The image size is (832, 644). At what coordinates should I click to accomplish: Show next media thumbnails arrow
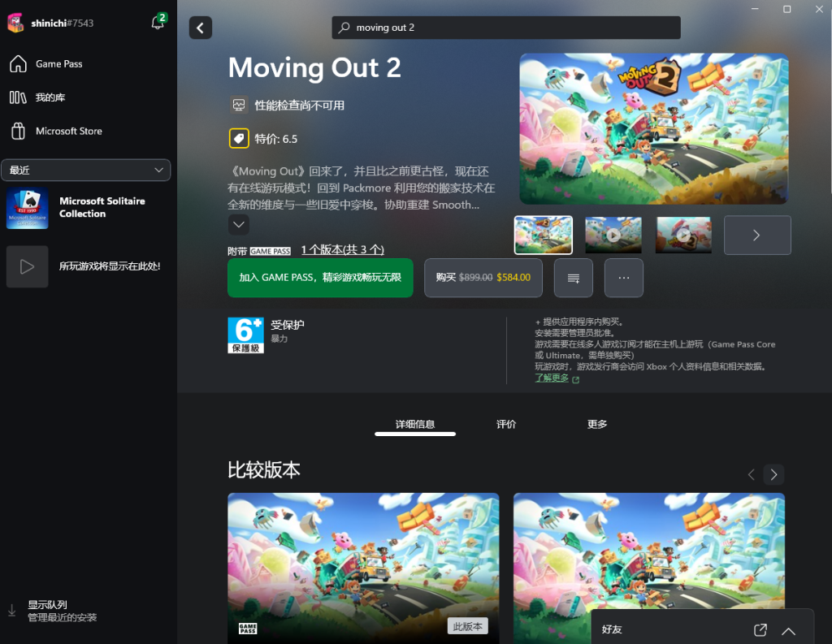click(x=757, y=235)
